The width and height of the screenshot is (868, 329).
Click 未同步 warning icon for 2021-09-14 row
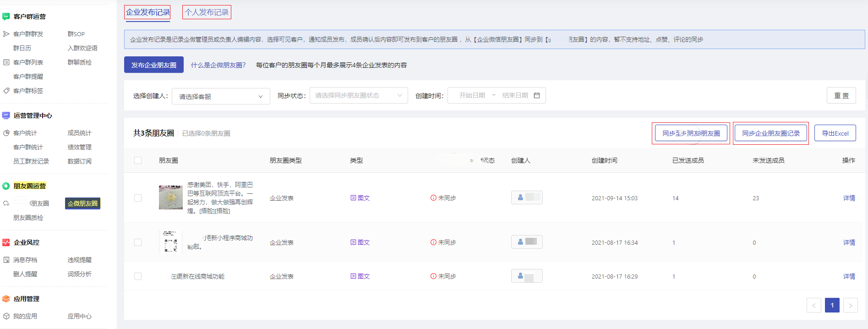433,198
